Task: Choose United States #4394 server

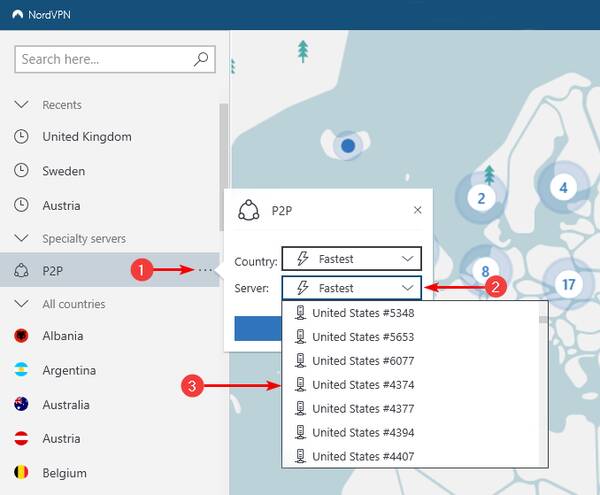Action: pyautogui.click(x=410, y=432)
